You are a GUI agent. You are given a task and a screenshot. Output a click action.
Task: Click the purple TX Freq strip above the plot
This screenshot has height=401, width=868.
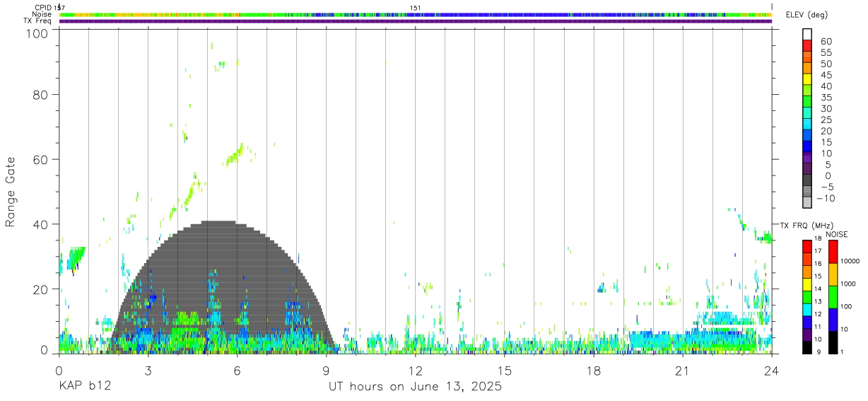coord(415,21)
